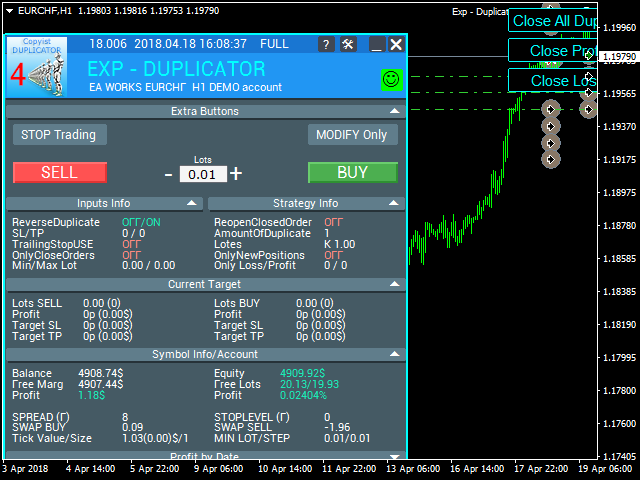Click the green smiley face status icon
Screen dimensions: 640x480
coord(391,80)
